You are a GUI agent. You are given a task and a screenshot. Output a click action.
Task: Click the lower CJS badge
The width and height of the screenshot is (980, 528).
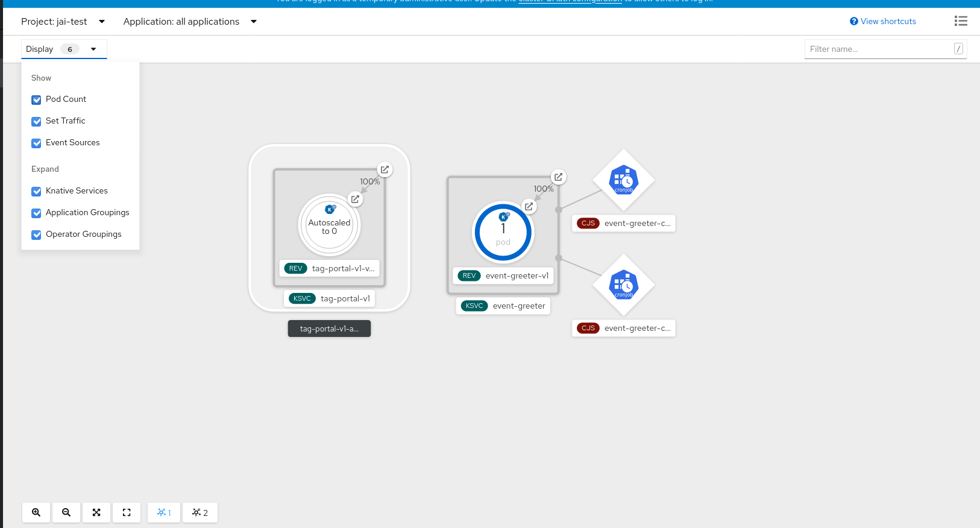[x=588, y=328]
